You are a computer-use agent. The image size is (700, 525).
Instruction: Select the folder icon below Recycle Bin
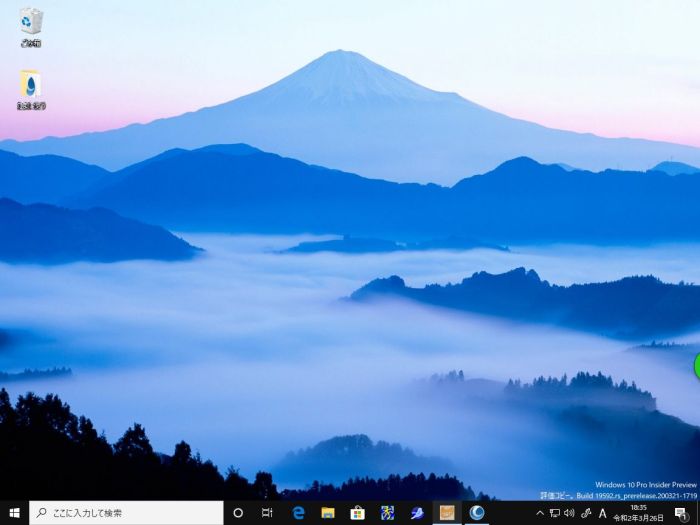pos(31,89)
